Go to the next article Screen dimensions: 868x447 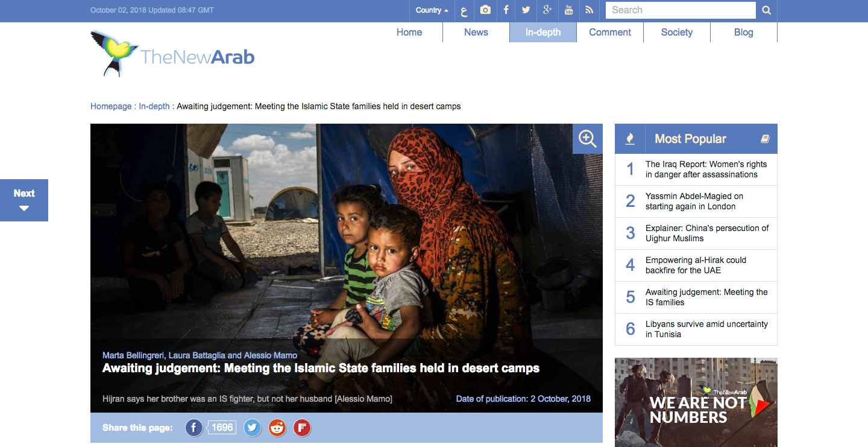[x=24, y=200]
